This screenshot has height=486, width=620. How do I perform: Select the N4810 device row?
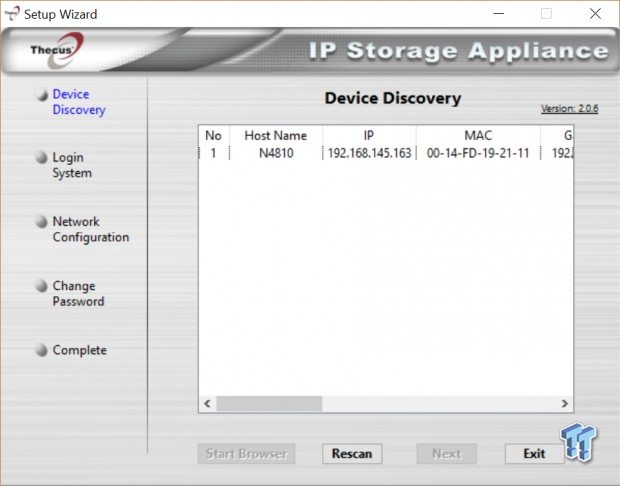pyautogui.click(x=386, y=153)
